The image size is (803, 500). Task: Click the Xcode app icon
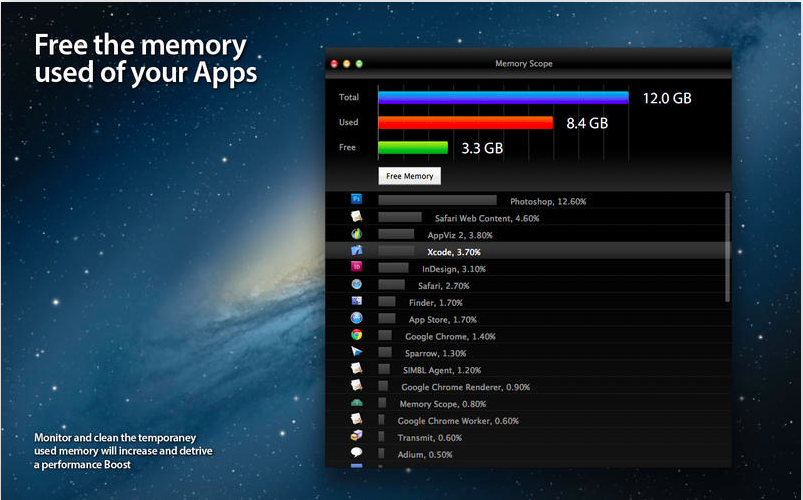coord(356,250)
